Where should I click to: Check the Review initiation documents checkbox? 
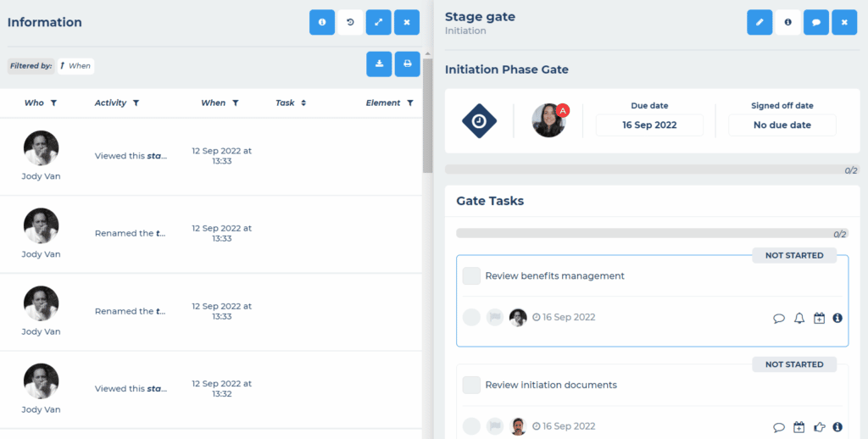471,385
